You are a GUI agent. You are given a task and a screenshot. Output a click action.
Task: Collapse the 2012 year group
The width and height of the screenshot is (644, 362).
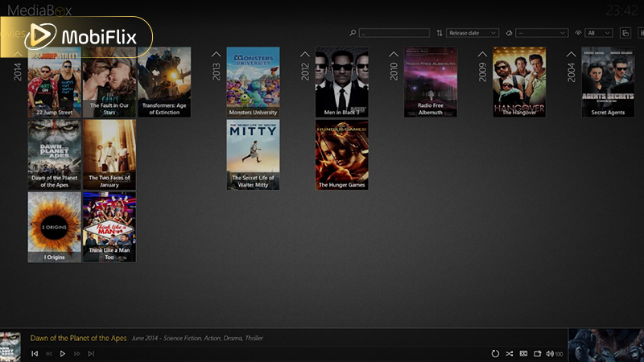click(305, 54)
